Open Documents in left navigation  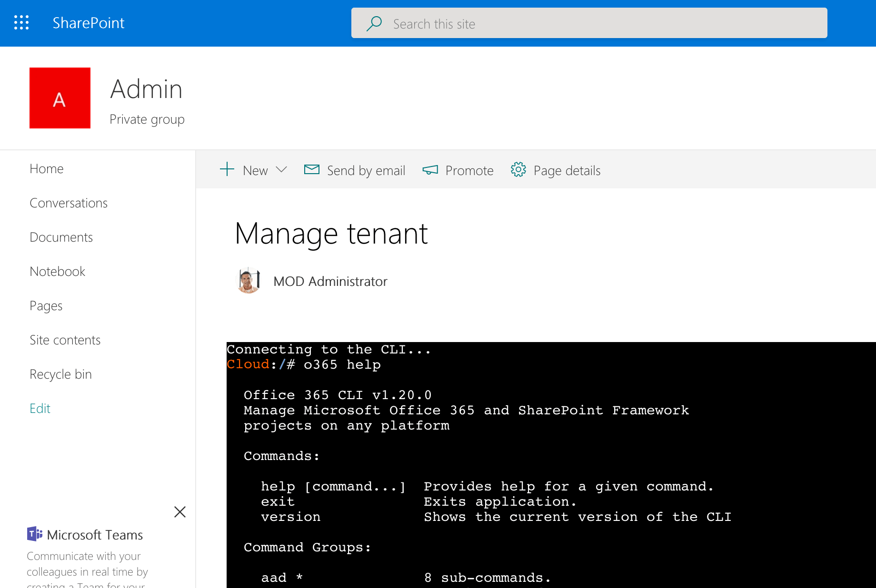click(61, 237)
